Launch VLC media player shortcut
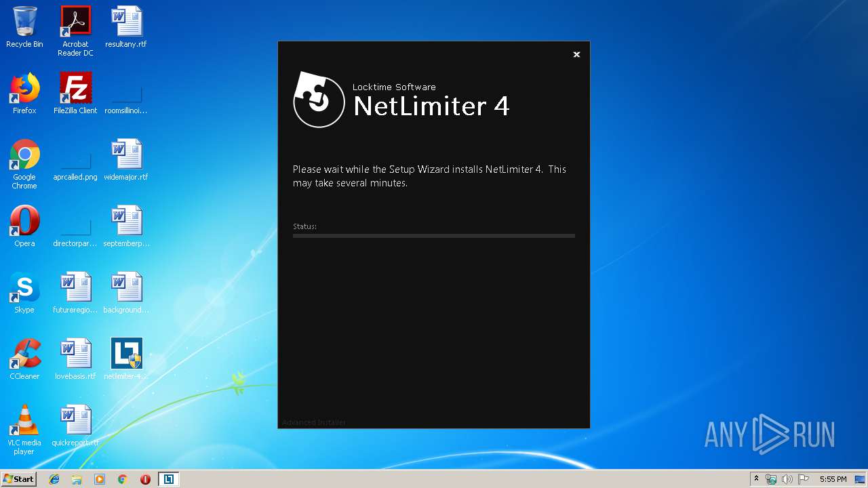 coord(24,430)
